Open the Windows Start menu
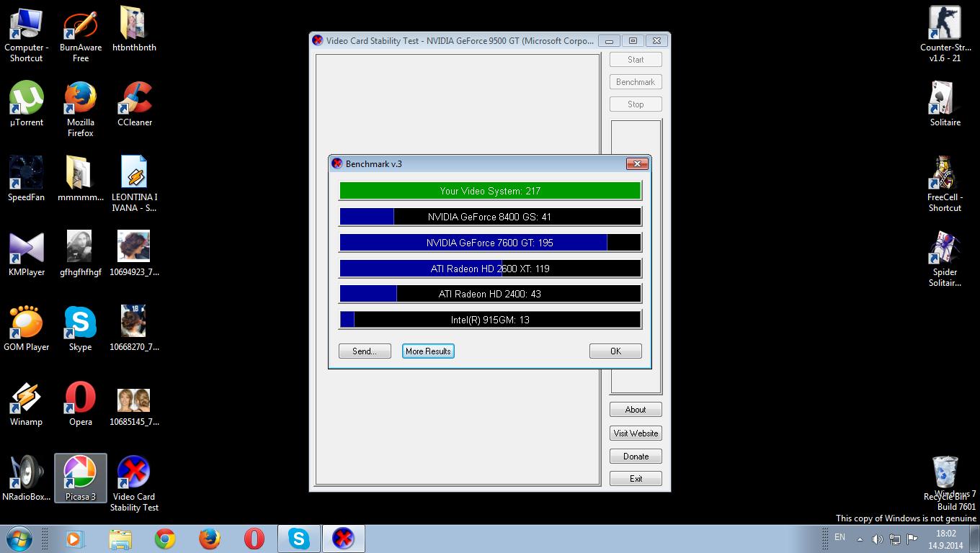Viewport: 980px width, 553px height. coord(19,539)
